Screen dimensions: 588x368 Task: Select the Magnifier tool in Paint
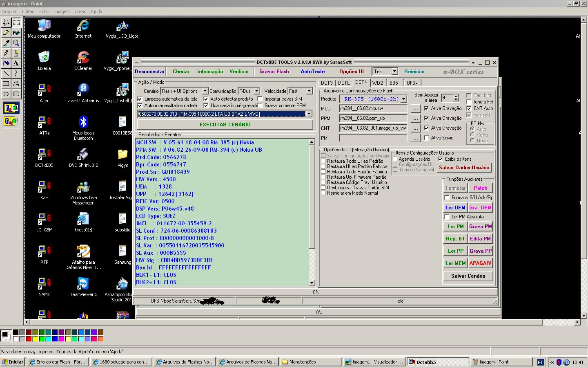click(x=16, y=43)
